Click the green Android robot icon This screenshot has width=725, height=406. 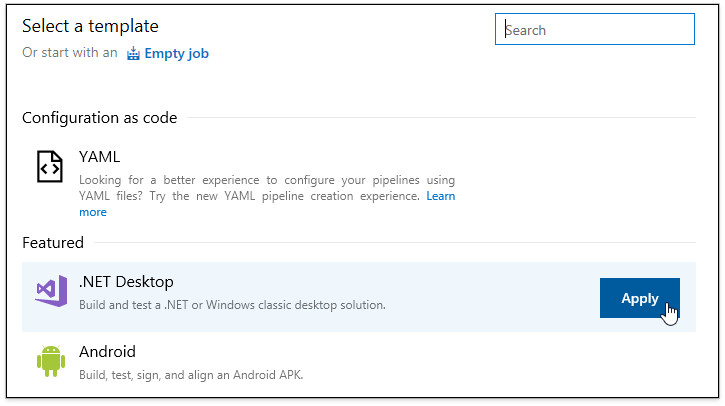click(51, 361)
